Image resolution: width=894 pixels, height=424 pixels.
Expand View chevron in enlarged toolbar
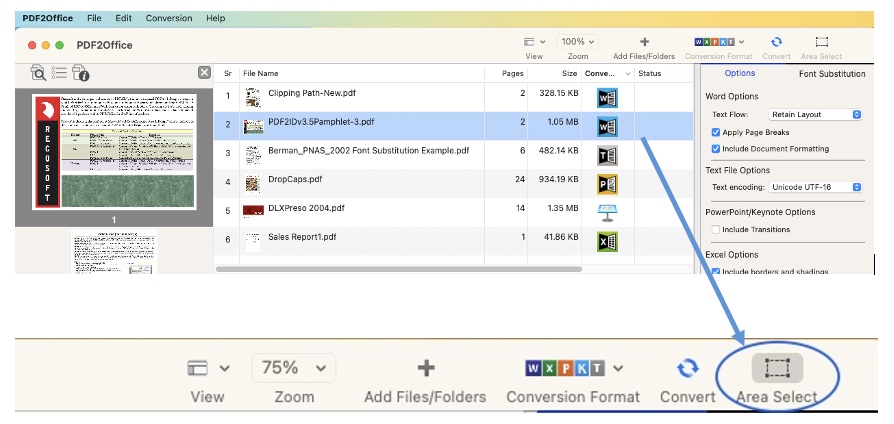pos(225,369)
